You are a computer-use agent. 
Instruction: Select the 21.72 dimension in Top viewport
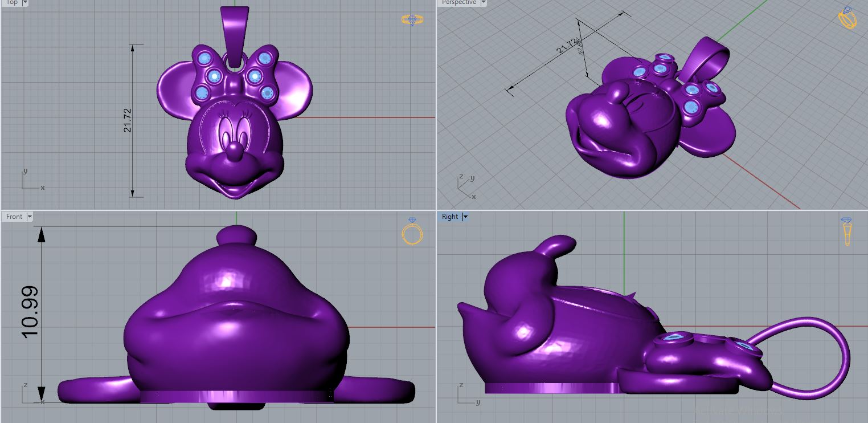pos(128,120)
